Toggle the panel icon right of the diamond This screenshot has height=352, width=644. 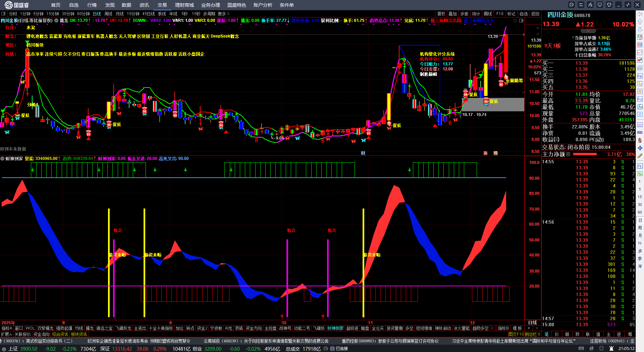521,20
